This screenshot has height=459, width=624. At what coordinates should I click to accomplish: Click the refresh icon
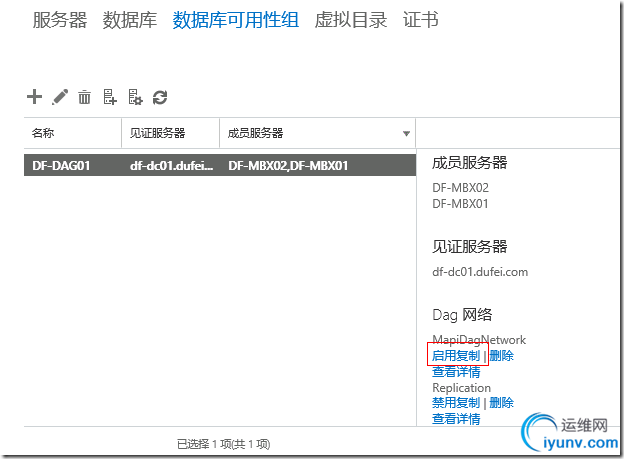click(160, 97)
